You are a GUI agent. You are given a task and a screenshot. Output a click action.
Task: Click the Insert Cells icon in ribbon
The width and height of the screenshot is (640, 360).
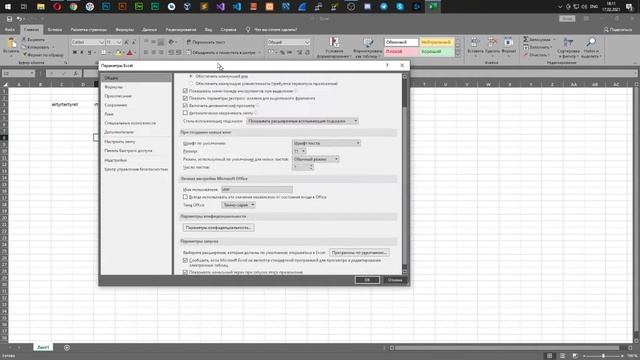tap(475, 42)
